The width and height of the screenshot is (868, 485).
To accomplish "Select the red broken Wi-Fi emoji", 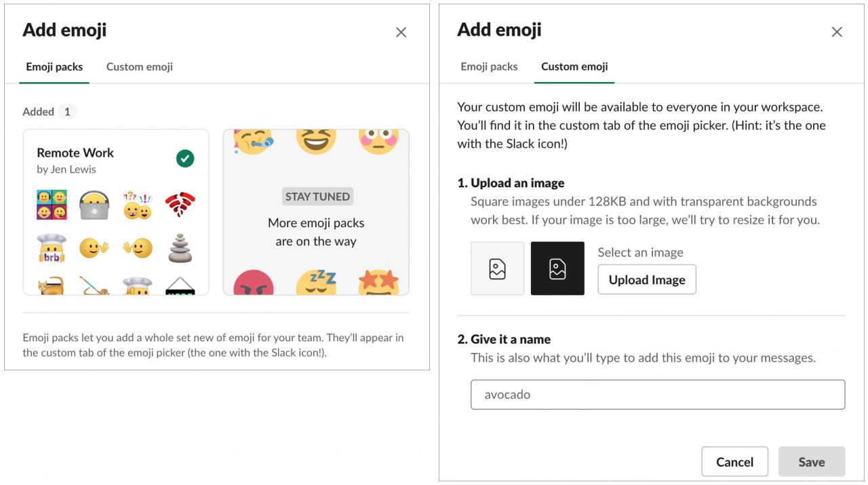I will [180, 205].
